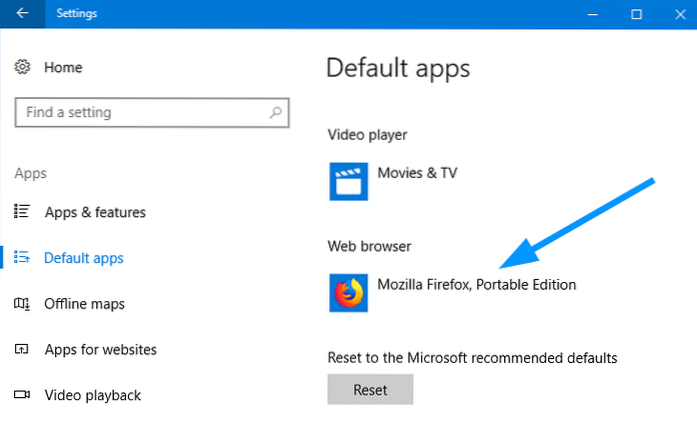
Task: Click the Video playback camera icon
Action: [21, 394]
